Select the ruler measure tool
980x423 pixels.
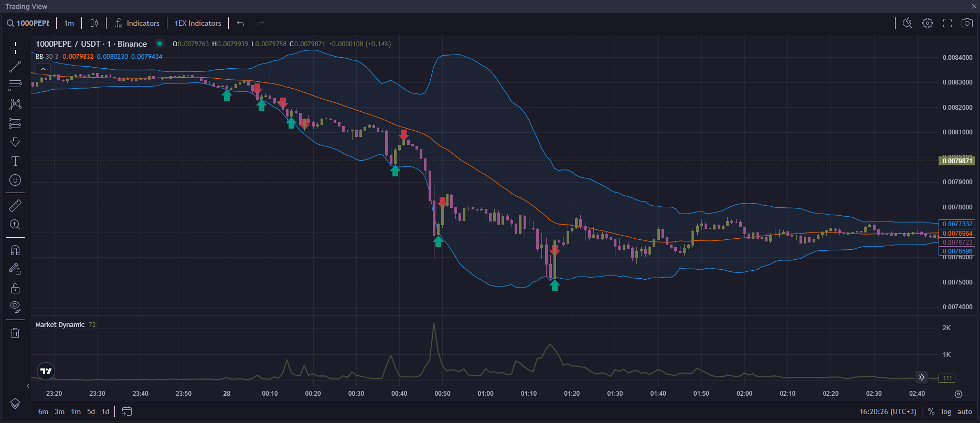pos(15,205)
